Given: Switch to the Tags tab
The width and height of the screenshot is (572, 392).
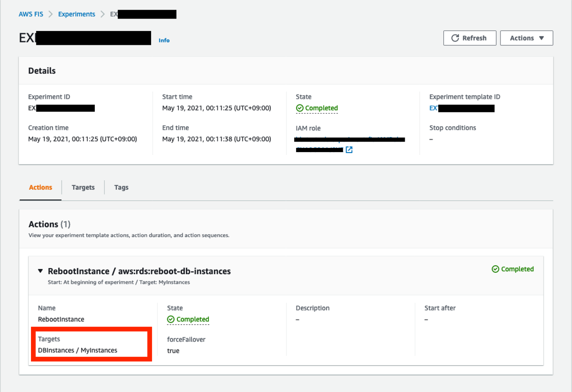Looking at the screenshot, I should pos(122,187).
